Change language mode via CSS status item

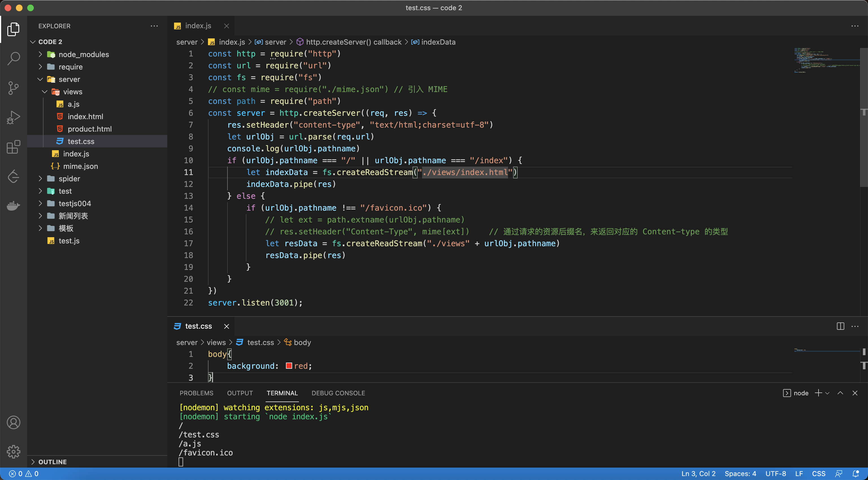(x=819, y=474)
